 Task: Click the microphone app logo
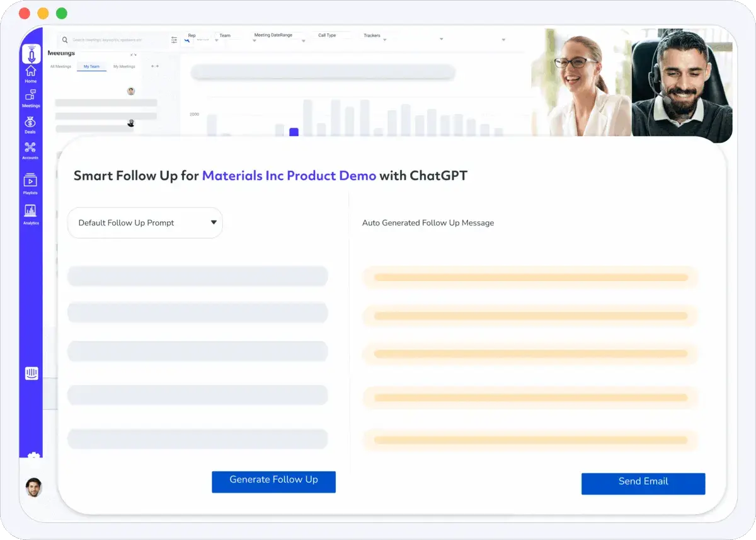[x=31, y=53]
